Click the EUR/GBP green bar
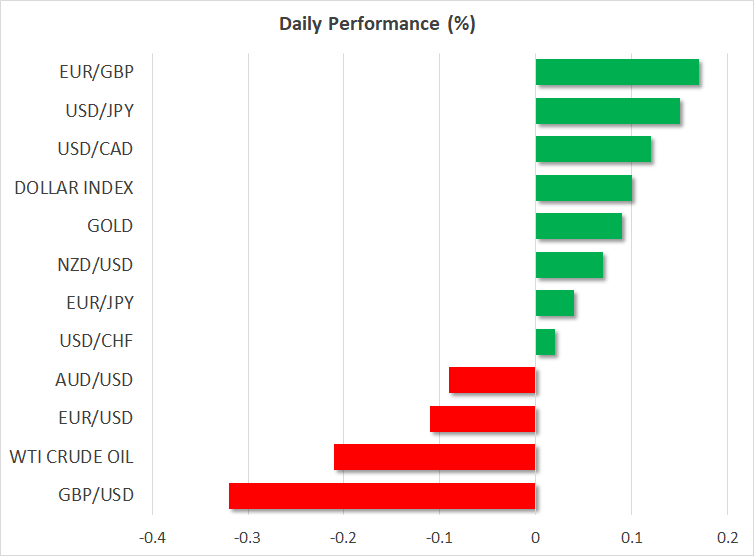Screen dimensions: 754x556 pos(617,72)
